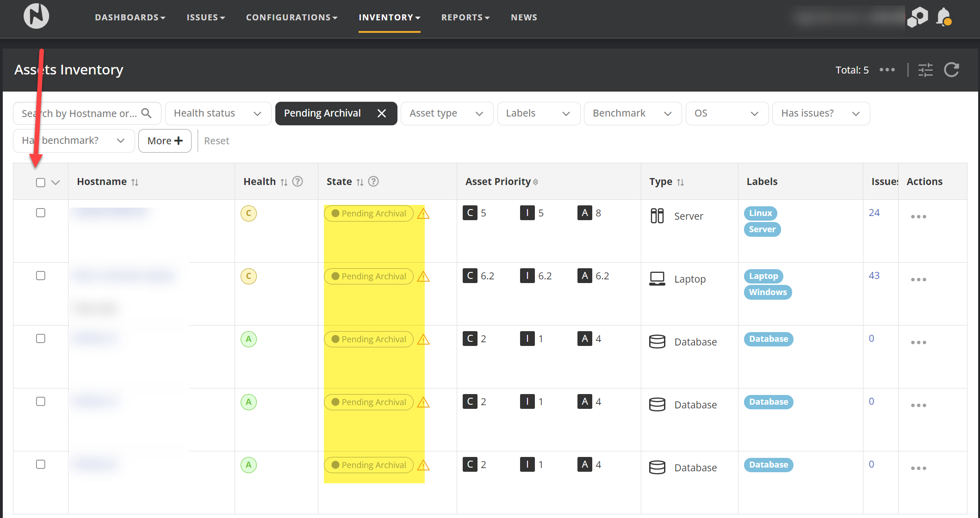Expand the Health status filter dropdown
This screenshot has height=518, width=980.
tap(218, 113)
